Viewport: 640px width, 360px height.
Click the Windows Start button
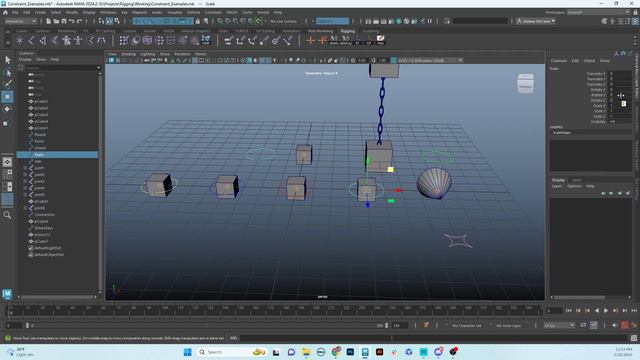[x=187, y=352]
